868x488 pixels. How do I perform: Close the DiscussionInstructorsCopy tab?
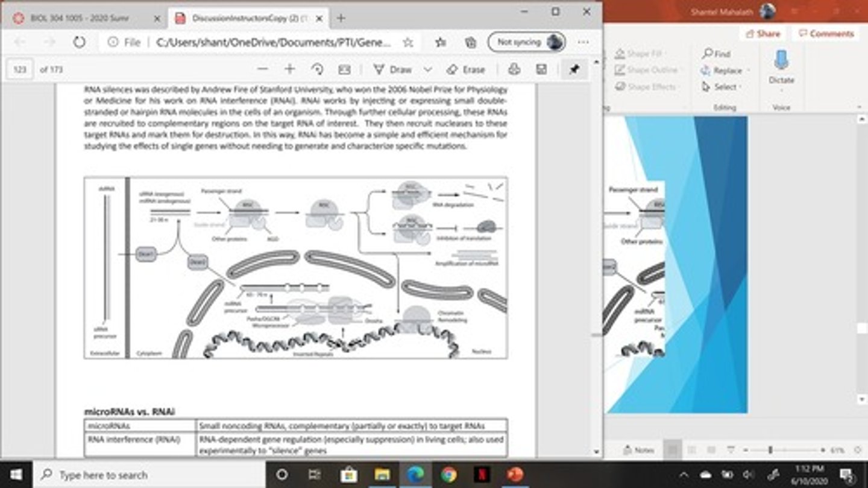pos(320,18)
